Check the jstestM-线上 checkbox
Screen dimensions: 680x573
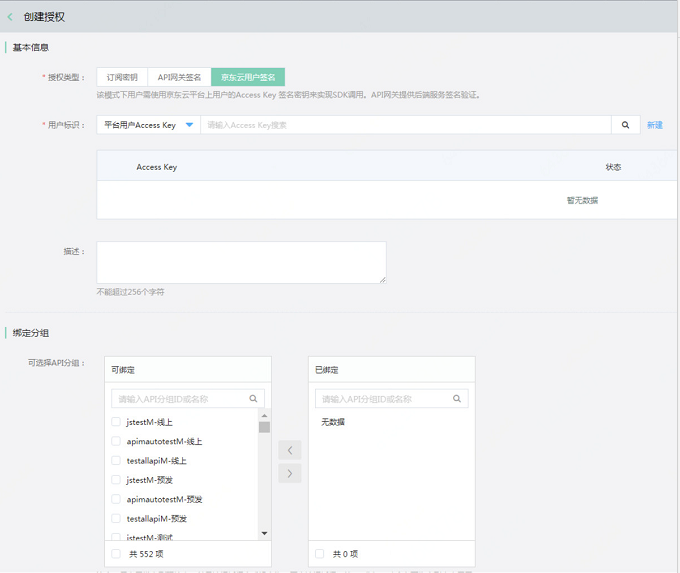116,422
